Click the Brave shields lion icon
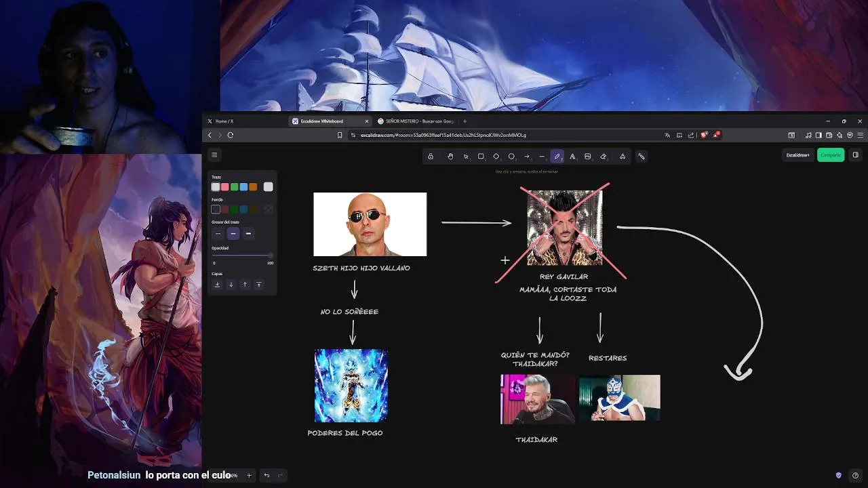This screenshot has height=488, width=868. pyautogui.click(x=704, y=135)
